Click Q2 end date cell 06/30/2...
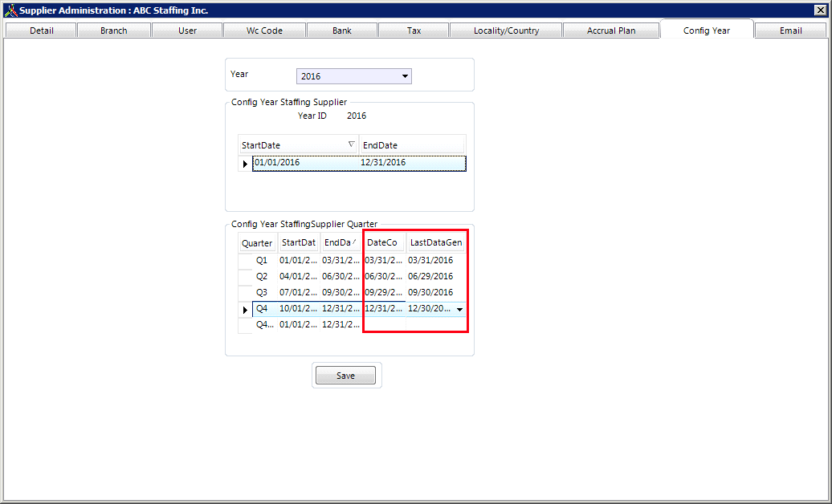This screenshot has height=504, width=832. click(341, 276)
